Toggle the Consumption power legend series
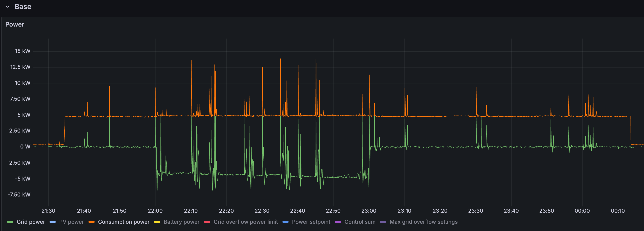Screen dimensions: 644x231 [x=124, y=222]
